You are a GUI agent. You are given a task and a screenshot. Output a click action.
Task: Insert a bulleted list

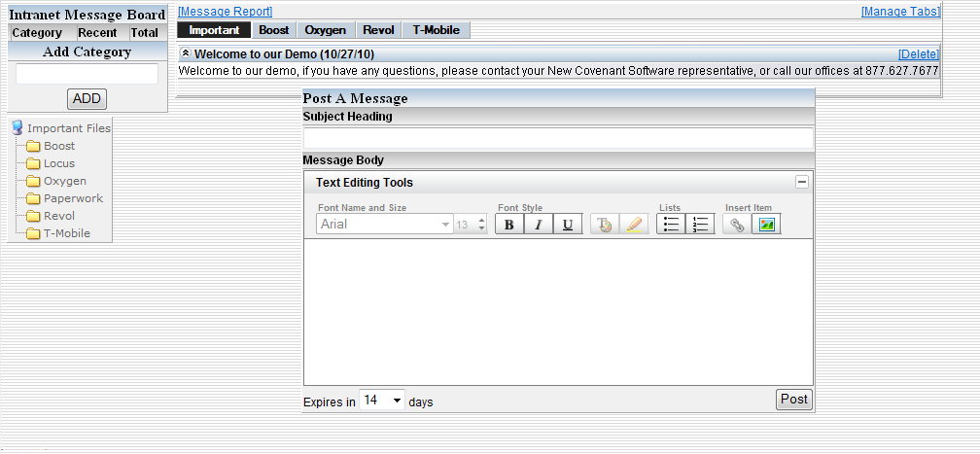click(671, 225)
